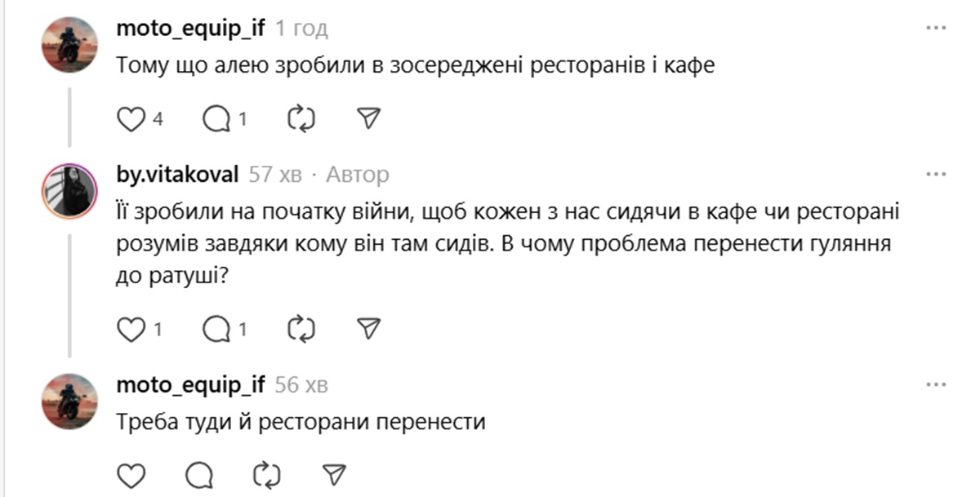View the like count on the first comment
This screenshot has height=497, width=980.
[151, 118]
